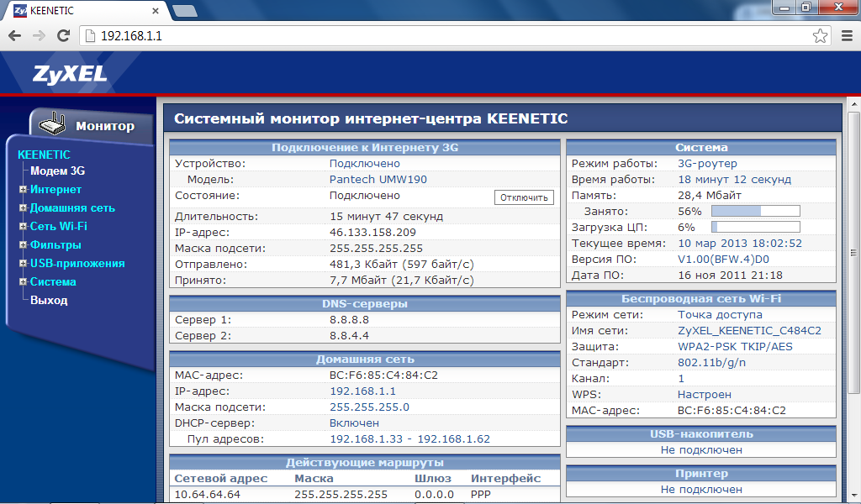The height and width of the screenshot is (504, 861).
Task: Expand the Фильтры tree node
Action: coord(23,244)
